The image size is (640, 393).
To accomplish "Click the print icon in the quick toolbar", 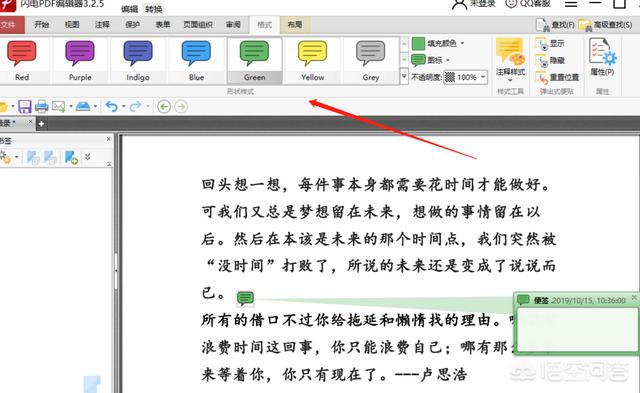I will pyautogui.click(x=42, y=107).
